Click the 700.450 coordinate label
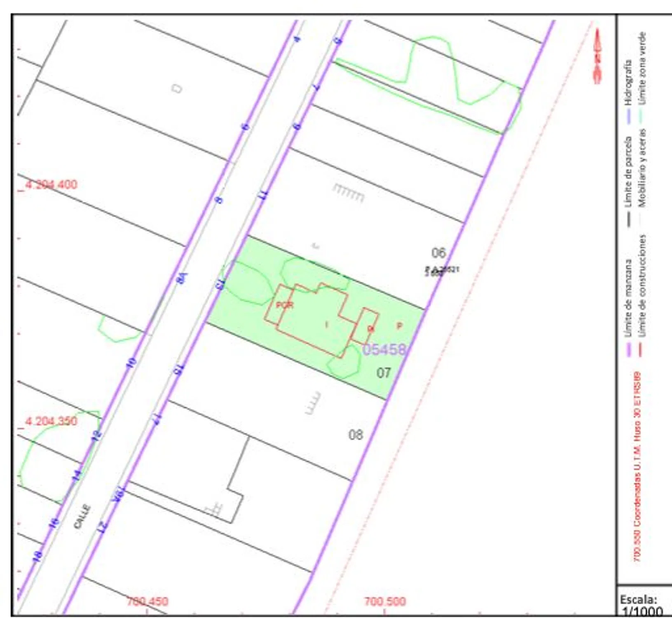This screenshot has height=618, width=672. [x=148, y=602]
